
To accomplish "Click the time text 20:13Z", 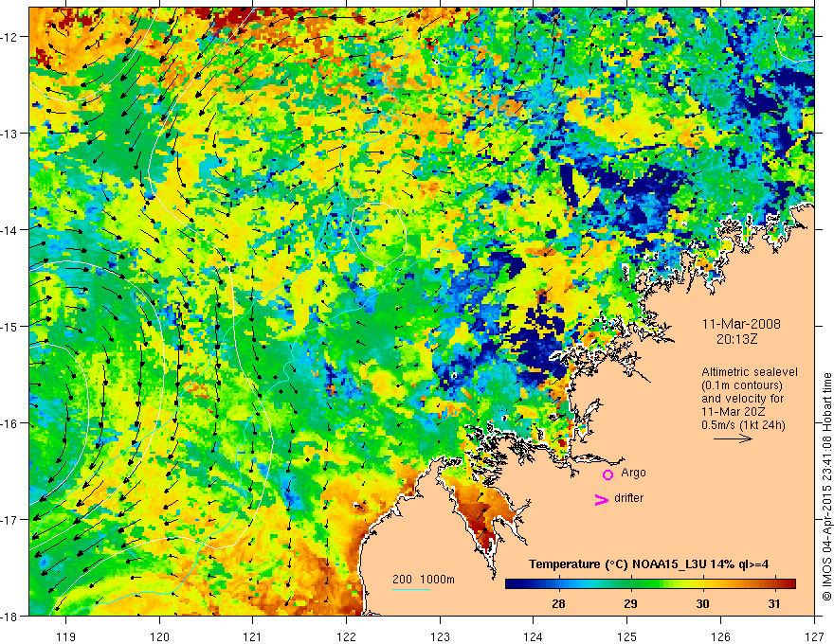I will (x=736, y=339).
